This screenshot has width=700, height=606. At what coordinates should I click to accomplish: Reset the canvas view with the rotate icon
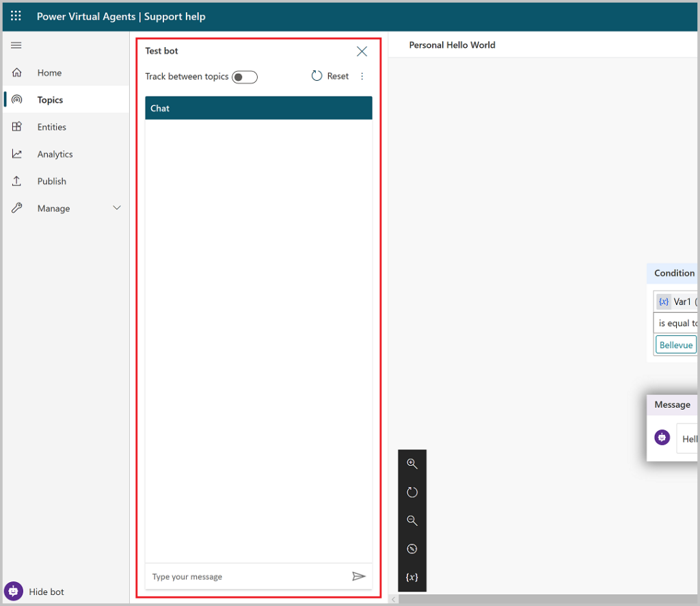click(412, 492)
